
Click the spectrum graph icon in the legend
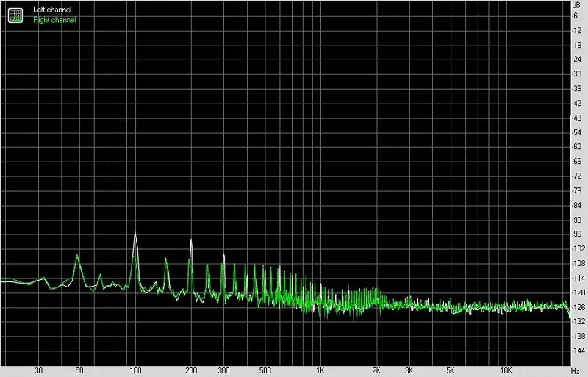[15, 15]
